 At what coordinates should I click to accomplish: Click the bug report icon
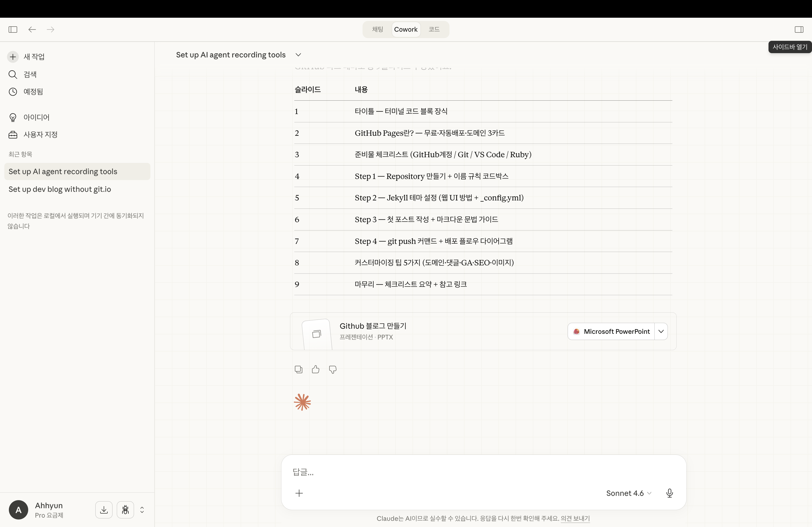click(125, 510)
